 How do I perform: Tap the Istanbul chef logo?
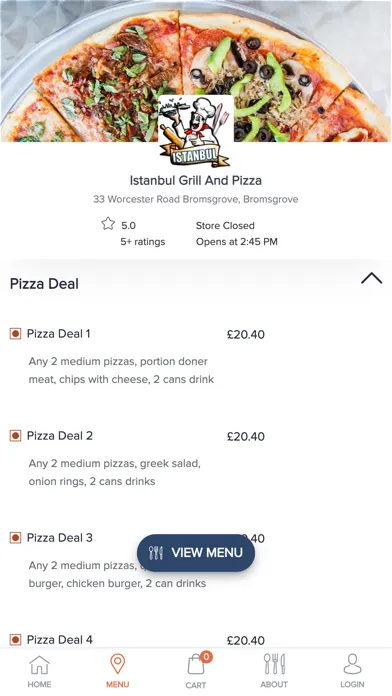click(196, 132)
